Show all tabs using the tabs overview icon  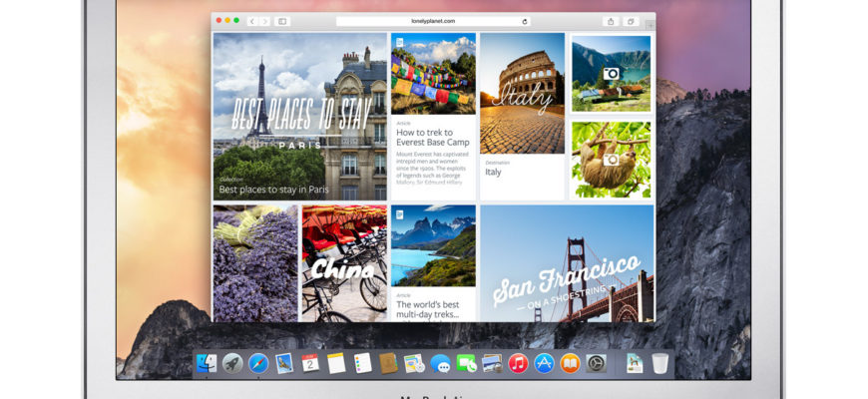point(631,21)
